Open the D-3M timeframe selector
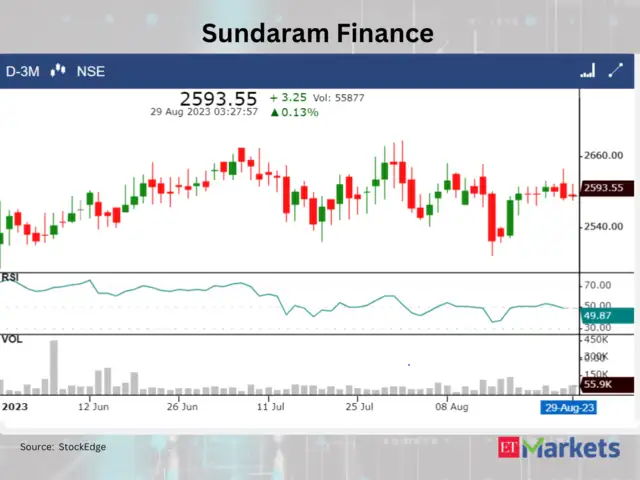Screen dimensions: 640x480 tap(22, 71)
